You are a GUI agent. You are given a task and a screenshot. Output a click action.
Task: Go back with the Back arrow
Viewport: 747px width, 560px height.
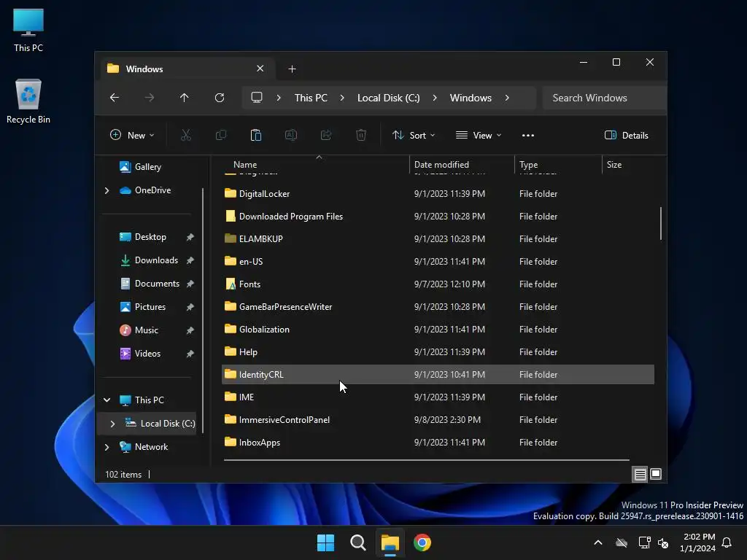tap(115, 98)
